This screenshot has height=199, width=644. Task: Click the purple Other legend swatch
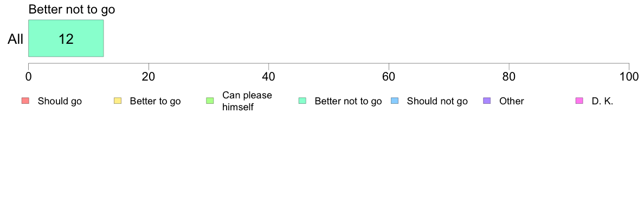pyautogui.click(x=487, y=101)
